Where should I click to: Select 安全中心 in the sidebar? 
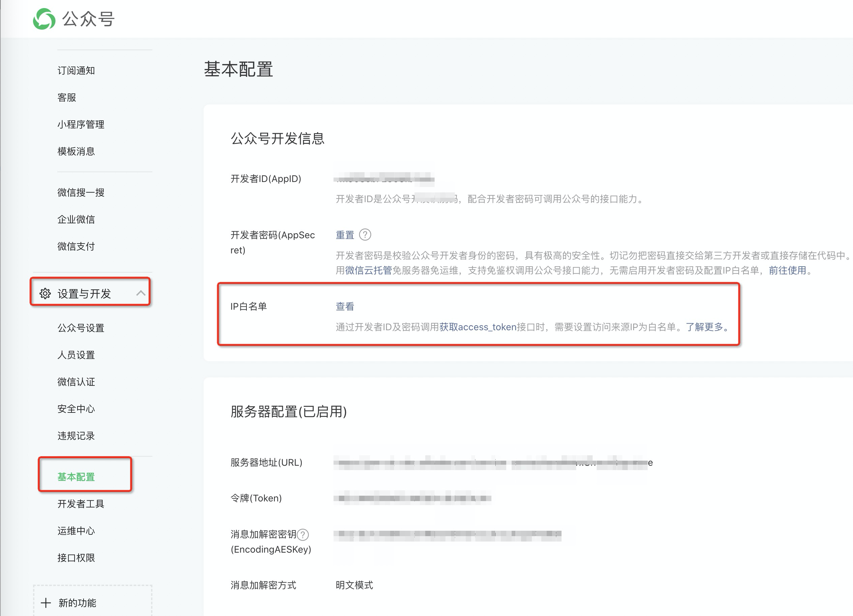(x=76, y=408)
